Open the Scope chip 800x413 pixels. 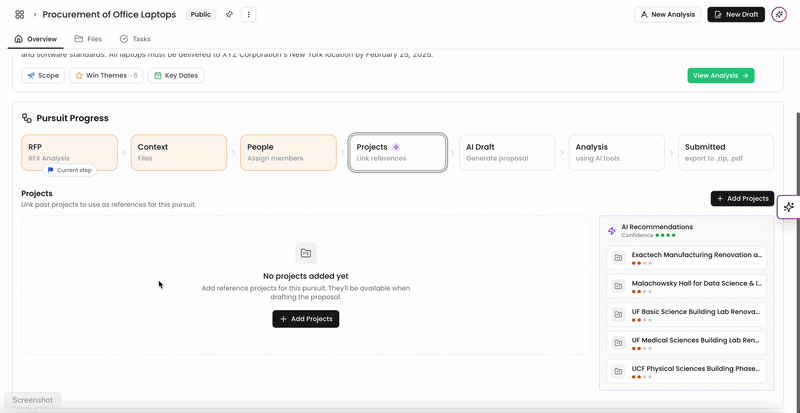click(43, 76)
